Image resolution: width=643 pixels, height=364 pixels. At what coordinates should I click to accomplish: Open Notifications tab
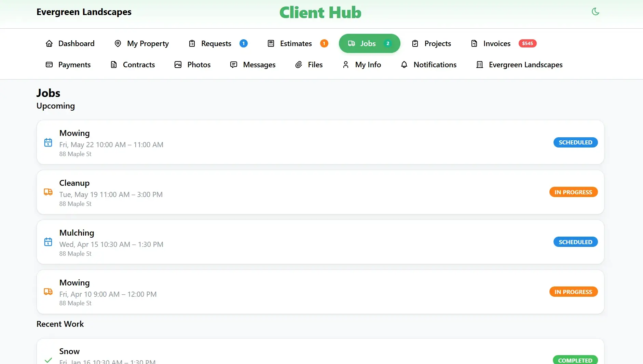point(428,65)
